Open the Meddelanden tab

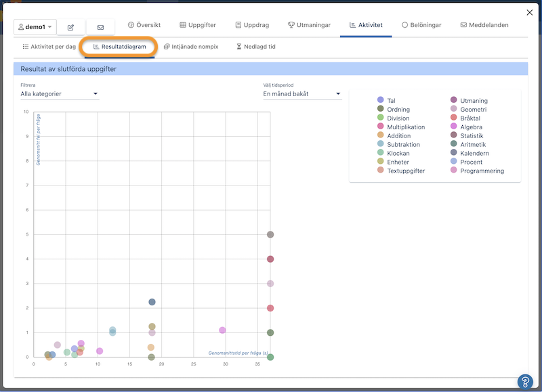[x=484, y=25]
